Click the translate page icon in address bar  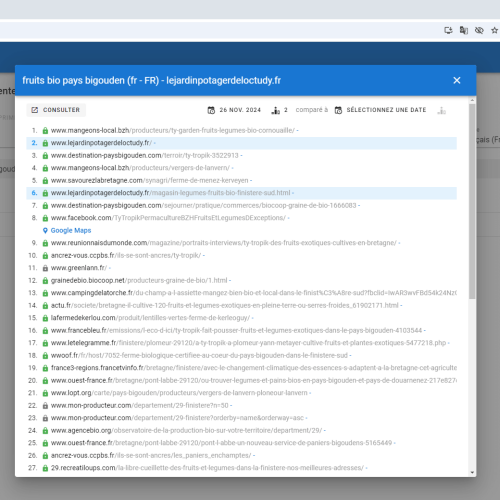(464, 30)
